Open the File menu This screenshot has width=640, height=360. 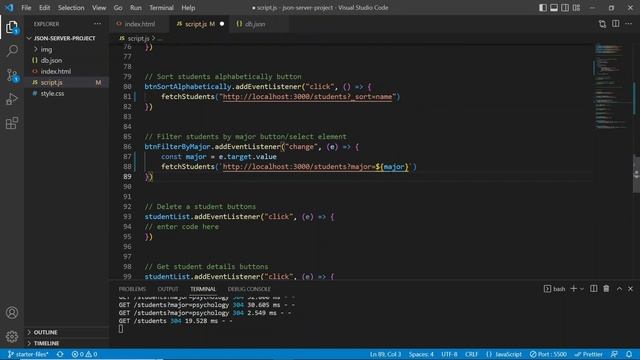tap(26, 8)
